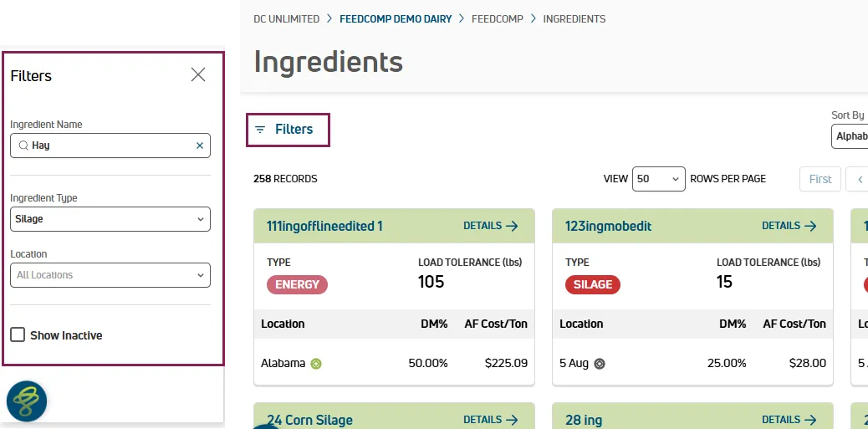Expand the All Locations dropdown
868x429 pixels.
(x=110, y=275)
